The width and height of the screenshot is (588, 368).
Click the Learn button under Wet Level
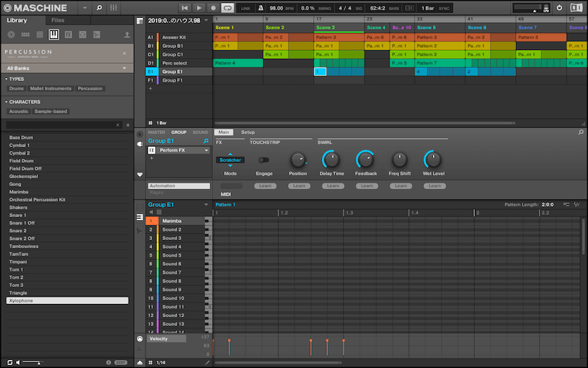click(x=434, y=186)
